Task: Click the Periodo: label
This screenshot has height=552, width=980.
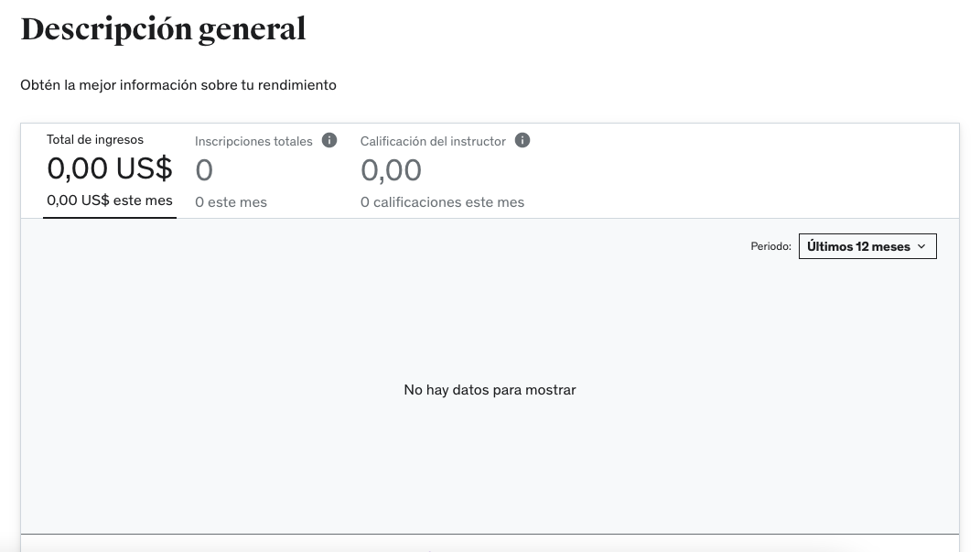Action: (x=770, y=247)
